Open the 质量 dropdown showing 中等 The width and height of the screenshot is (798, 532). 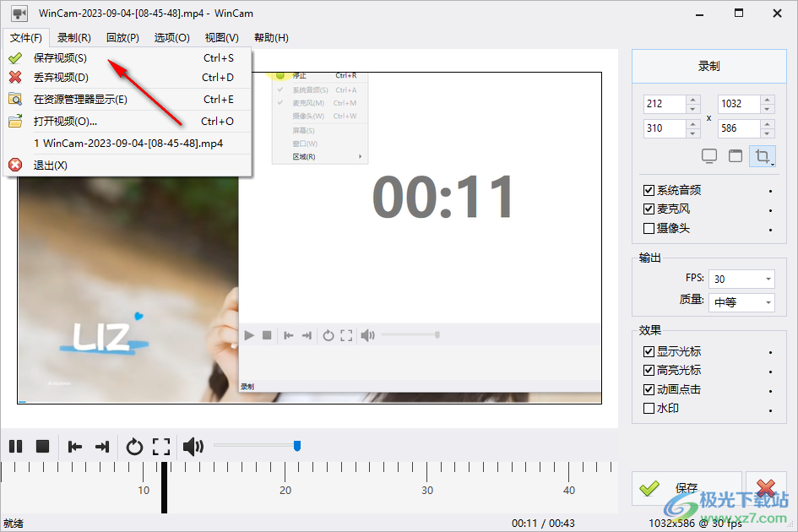(741, 302)
